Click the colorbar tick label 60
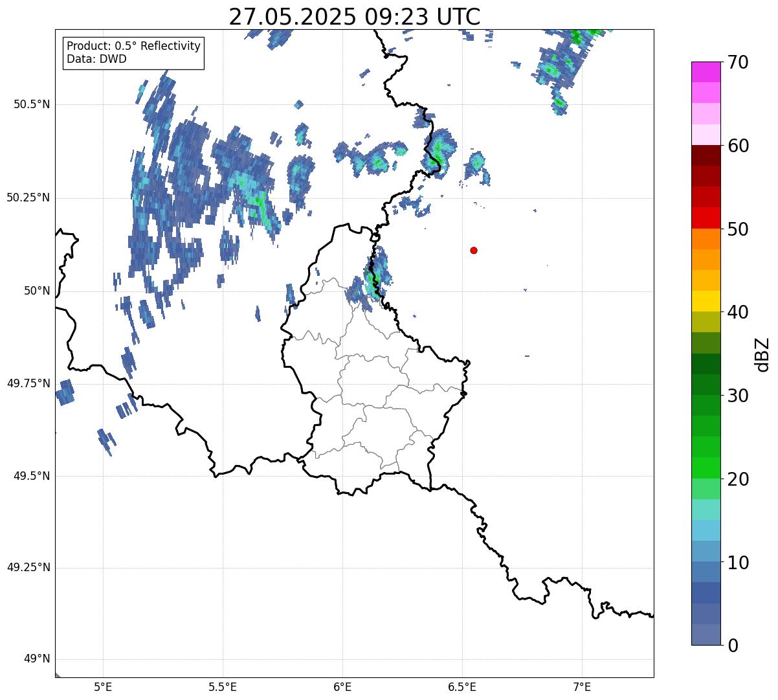The width and height of the screenshot is (778, 700). (738, 146)
